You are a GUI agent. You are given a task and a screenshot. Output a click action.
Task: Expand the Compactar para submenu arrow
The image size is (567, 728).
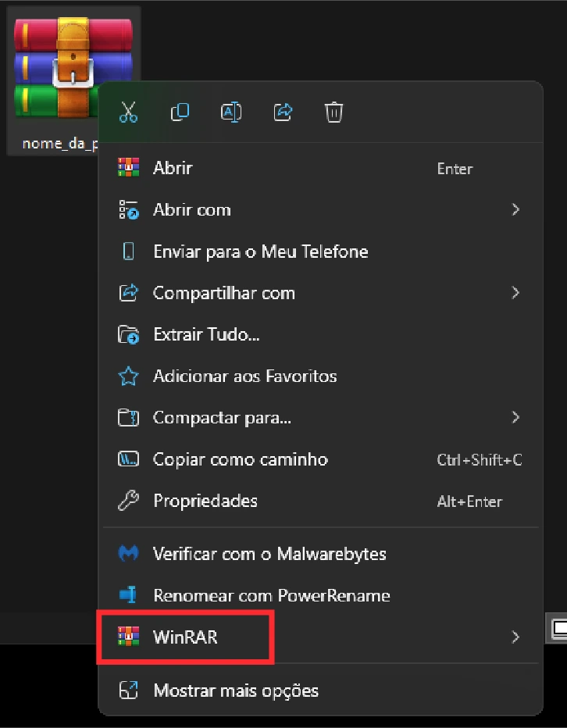(x=515, y=418)
